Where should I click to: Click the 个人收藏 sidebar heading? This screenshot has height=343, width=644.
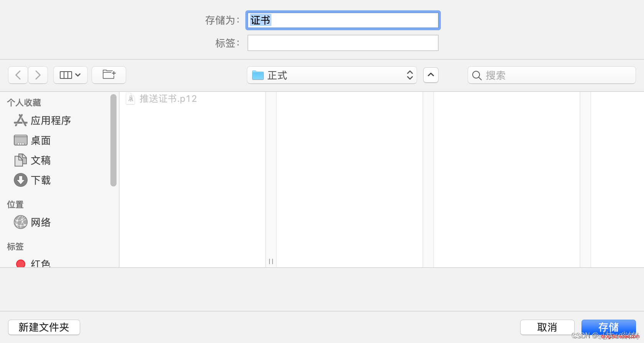[x=24, y=103]
